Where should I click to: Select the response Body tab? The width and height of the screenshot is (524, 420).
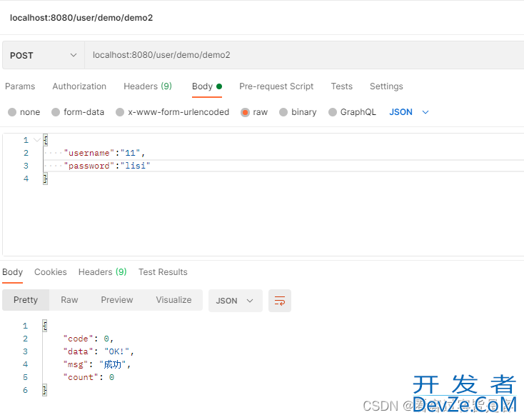click(x=12, y=272)
